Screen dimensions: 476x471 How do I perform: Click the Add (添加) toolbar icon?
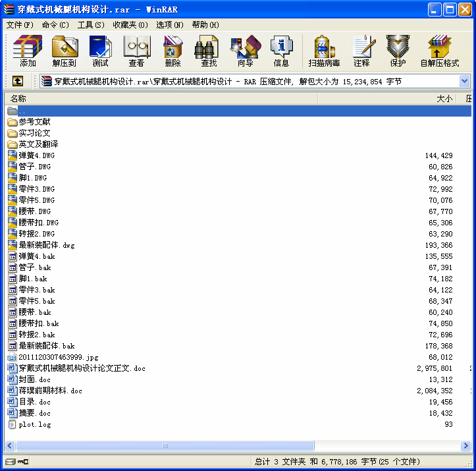27,51
